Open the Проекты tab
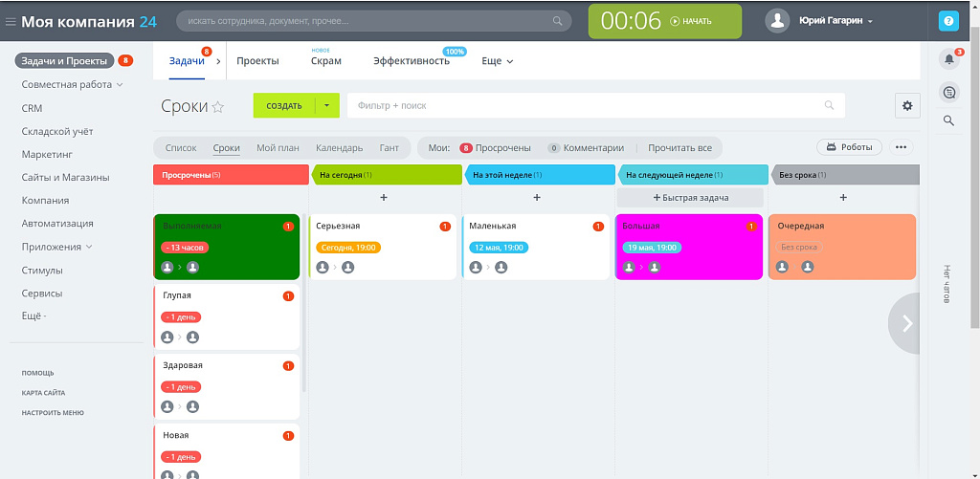 (257, 61)
